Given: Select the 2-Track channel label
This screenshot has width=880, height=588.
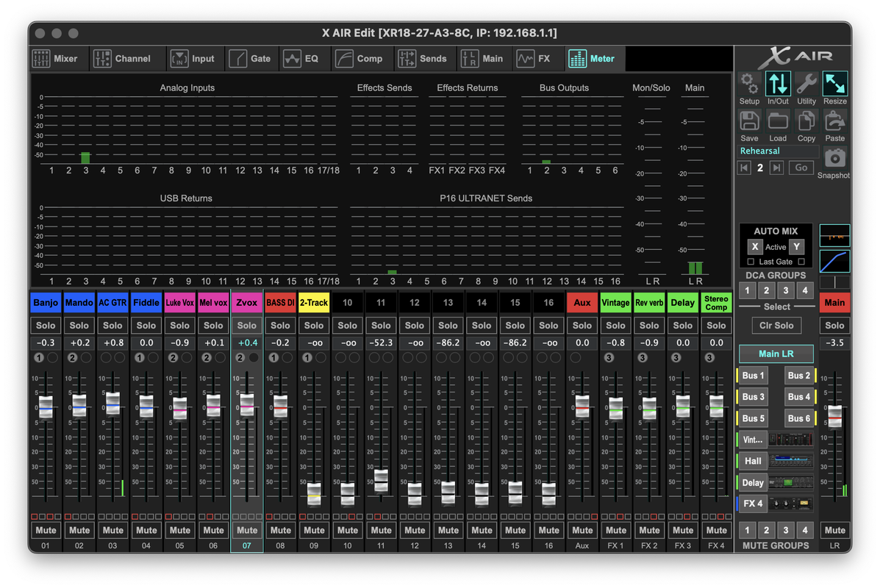Looking at the screenshot, I should [314, 302].
